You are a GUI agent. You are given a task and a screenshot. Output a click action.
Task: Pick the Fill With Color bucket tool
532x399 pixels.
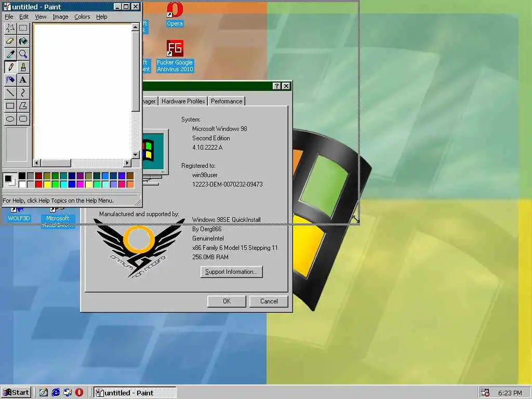tap(23, 41)
